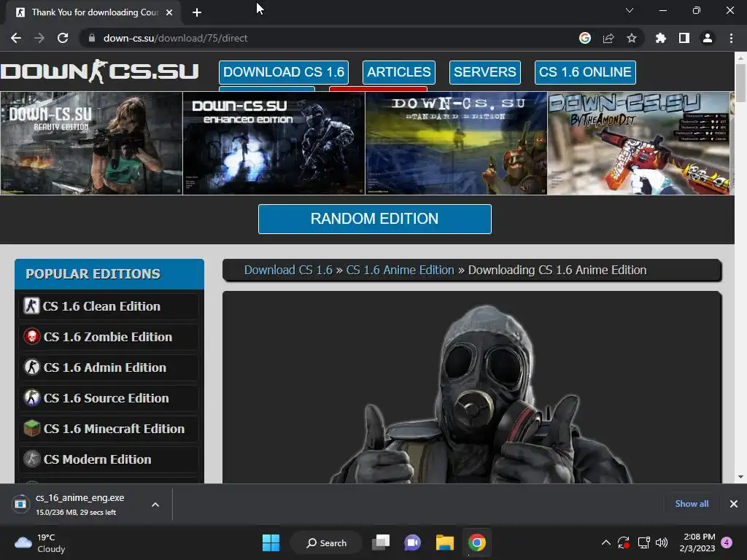
Task: Open the Chrome profile avatar
Action: (708, 38)
